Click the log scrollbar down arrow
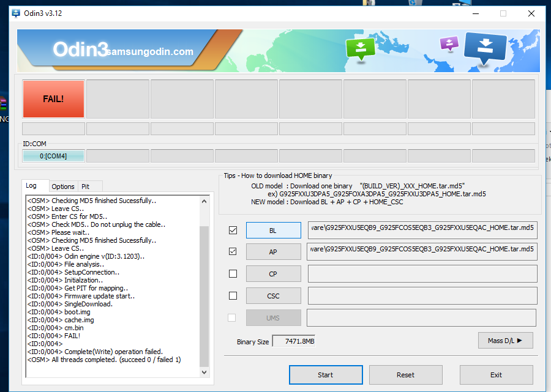Image resolution: width=551 pixels, height=392 pixels. pos(204,372)
